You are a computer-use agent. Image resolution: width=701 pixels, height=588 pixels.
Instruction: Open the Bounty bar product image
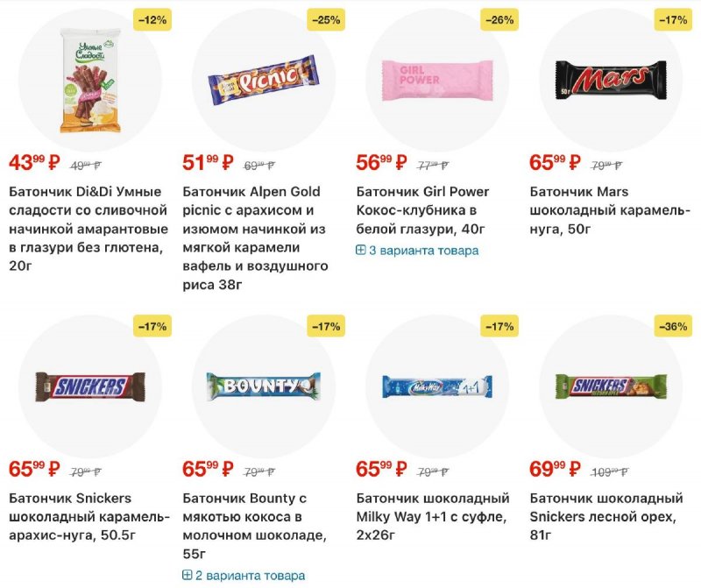pyautogui.click(x=263, y=386)
